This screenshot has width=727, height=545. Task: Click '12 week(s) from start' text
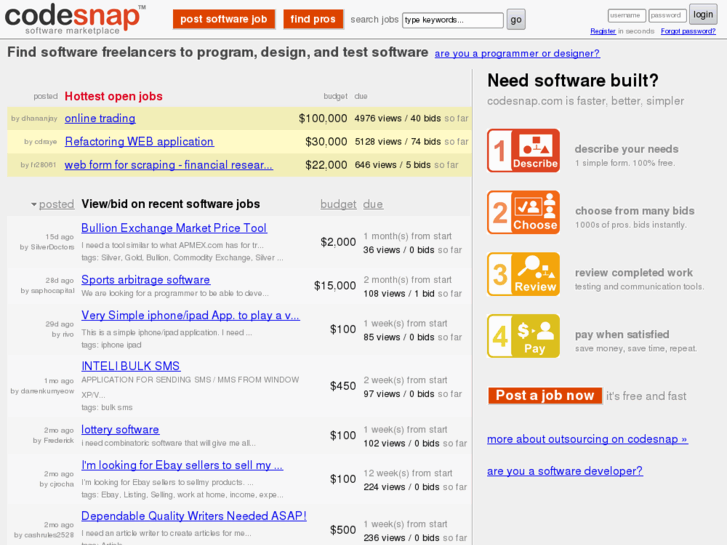pos(408,473)
